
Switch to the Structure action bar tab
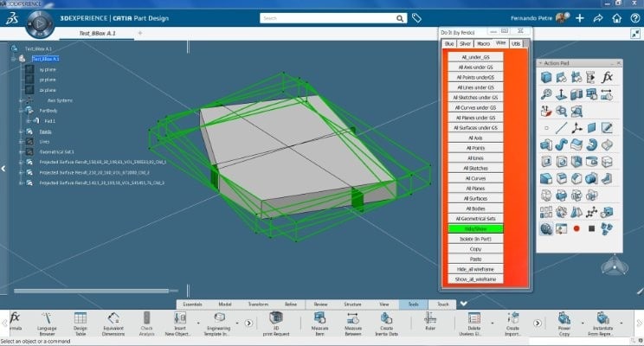[x=352, y=304]
